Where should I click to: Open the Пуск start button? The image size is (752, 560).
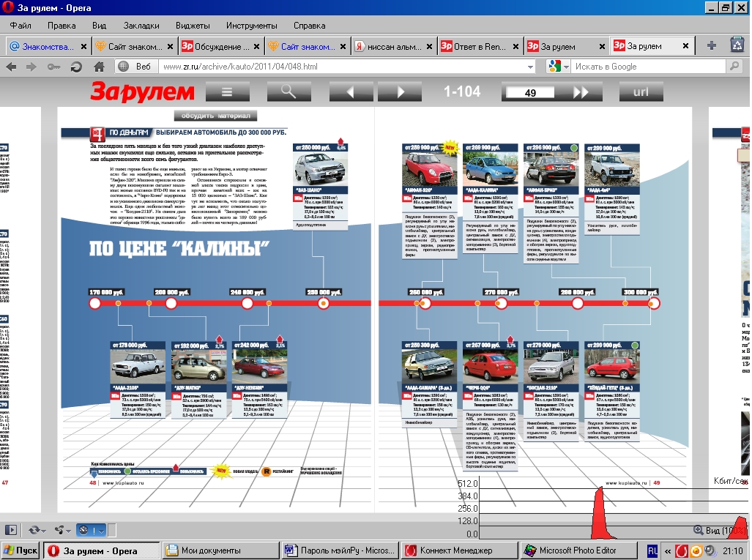tap(21, 550)
